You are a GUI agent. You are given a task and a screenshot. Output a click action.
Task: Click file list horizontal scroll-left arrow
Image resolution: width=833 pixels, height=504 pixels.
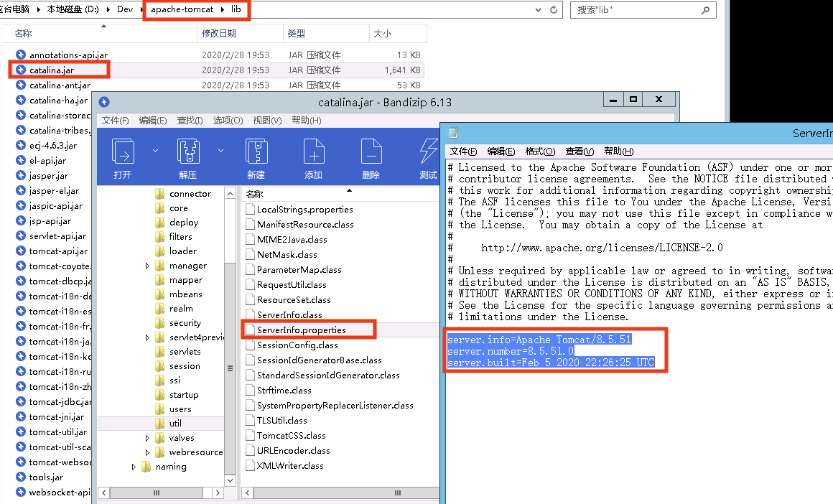tap(247, 493)
